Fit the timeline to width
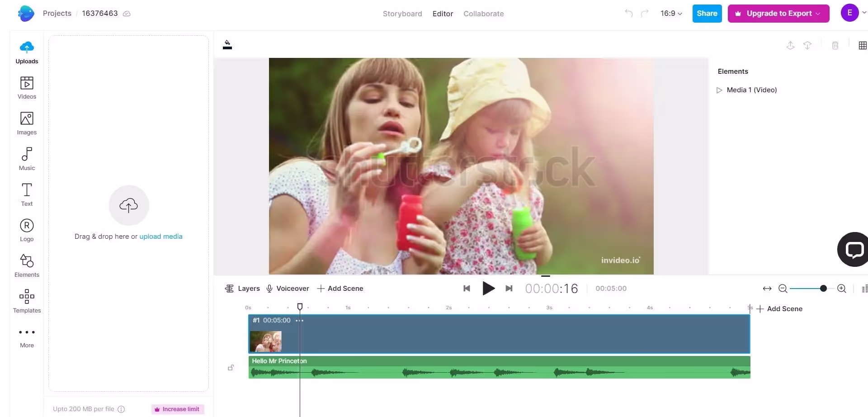This screenshot has width=868, height=417. click(767, 289)
